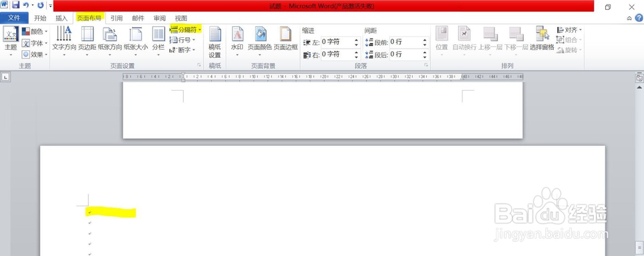Open the 断字 hyphenation dropdown
The height and width of the screenshot is (256, 644).
[182, 50]
